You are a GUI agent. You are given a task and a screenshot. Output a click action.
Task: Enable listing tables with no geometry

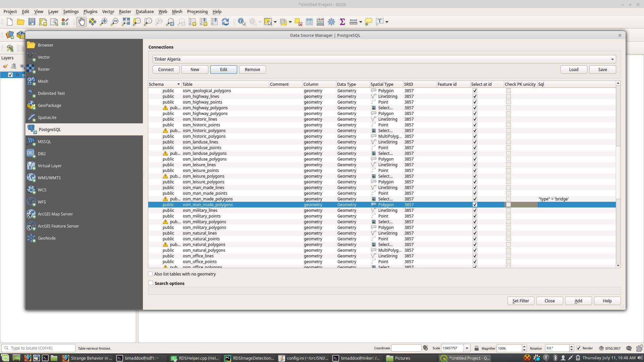tap(151, 274)
